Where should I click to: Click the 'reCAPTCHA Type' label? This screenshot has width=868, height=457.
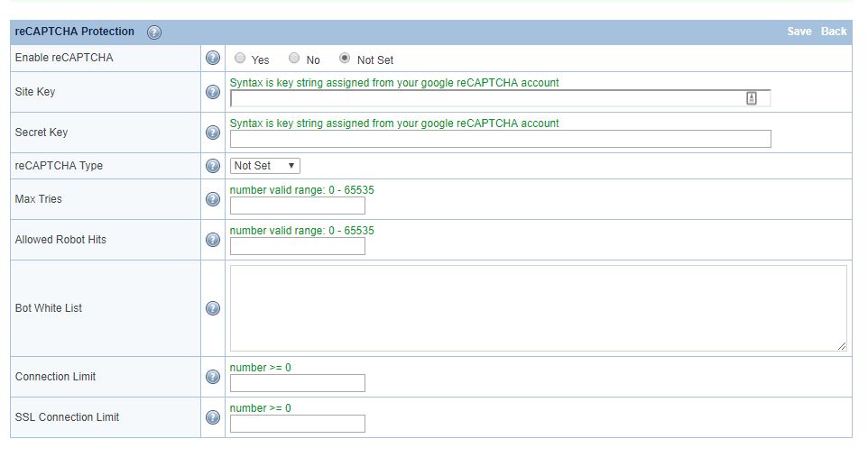[x=59, y=166]
